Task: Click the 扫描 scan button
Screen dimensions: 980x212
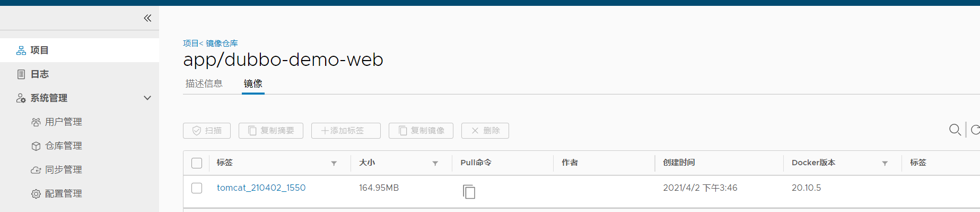Action: coord(207,131)
